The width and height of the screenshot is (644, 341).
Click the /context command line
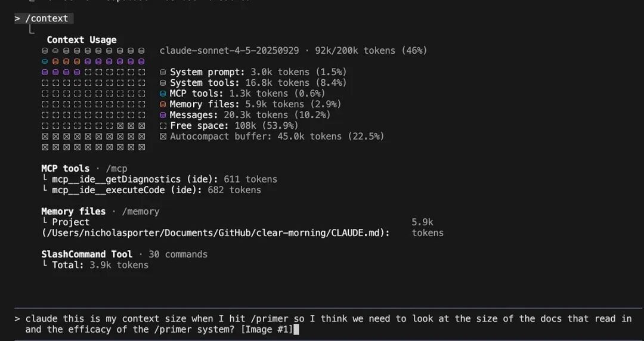[x=44, y=18]
